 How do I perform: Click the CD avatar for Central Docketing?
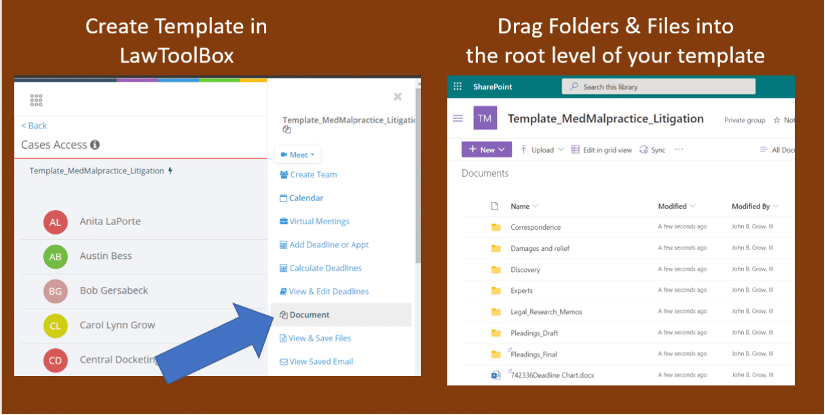(x=55, y=360)
